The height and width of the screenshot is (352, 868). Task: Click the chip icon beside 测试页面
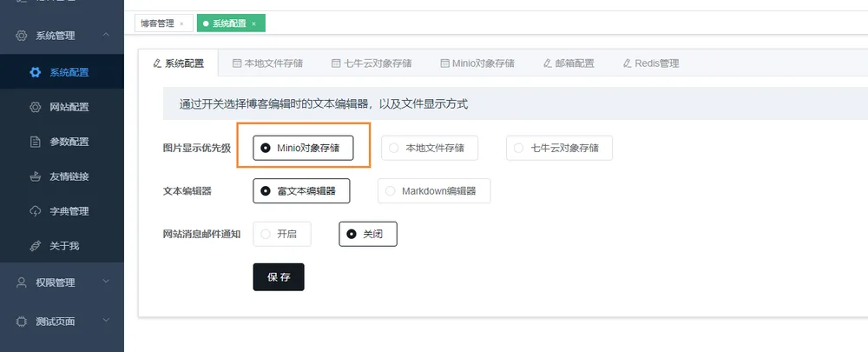22,322
